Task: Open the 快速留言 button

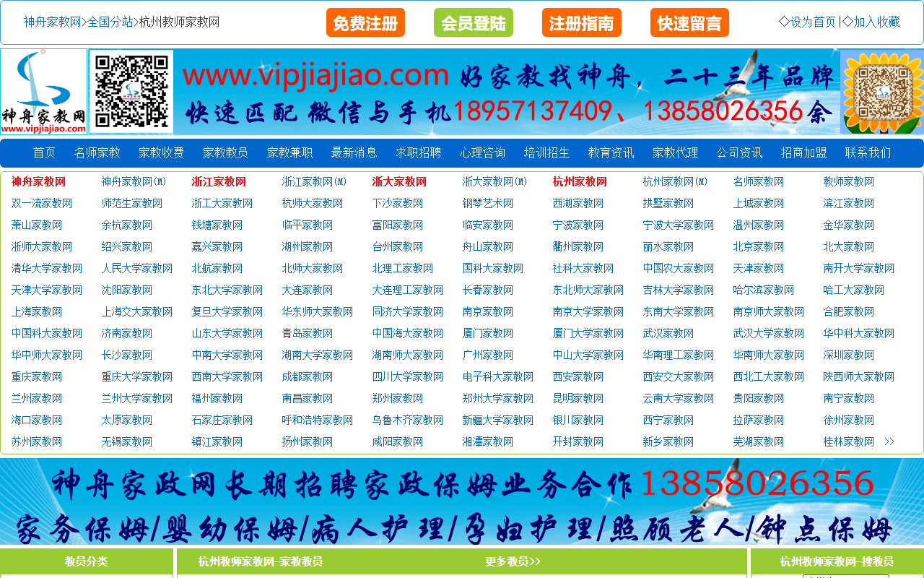Action: 690,22
